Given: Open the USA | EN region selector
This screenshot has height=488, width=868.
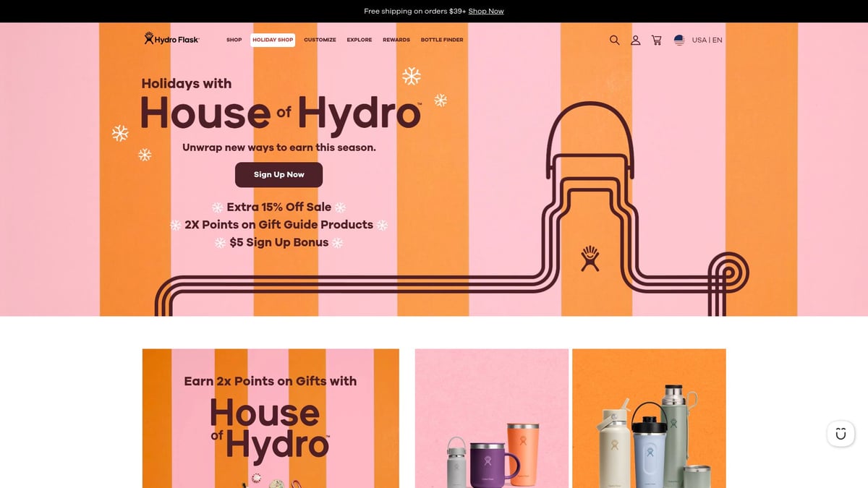Looking at the screenshot, I should 707,40.
